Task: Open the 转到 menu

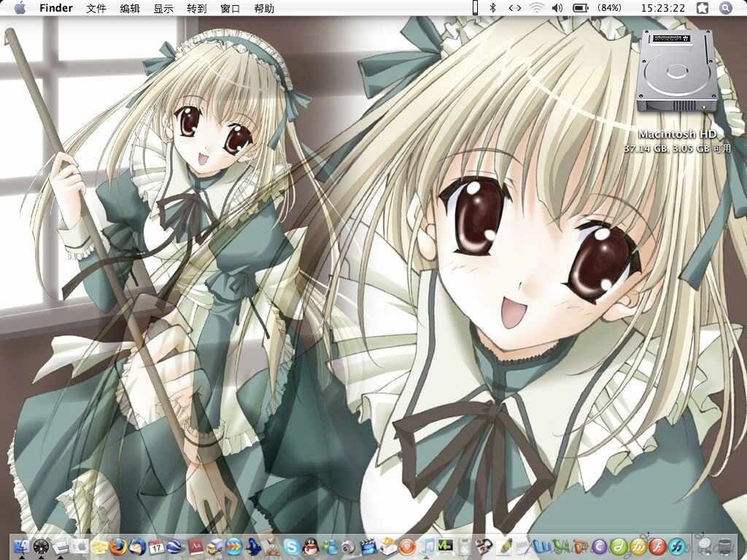Action: (197, 9)
